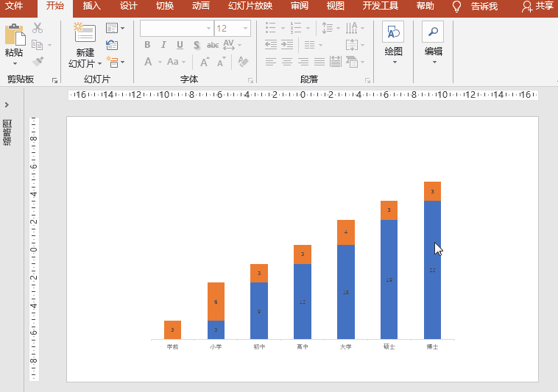Click the Change Case Aa icon
The image size is (558, 392).
(x=173, y=62)
